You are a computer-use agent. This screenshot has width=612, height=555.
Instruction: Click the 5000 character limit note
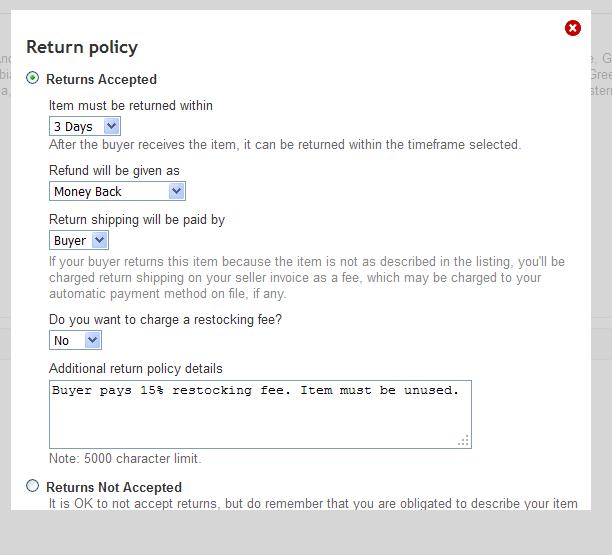pos(125,458)
